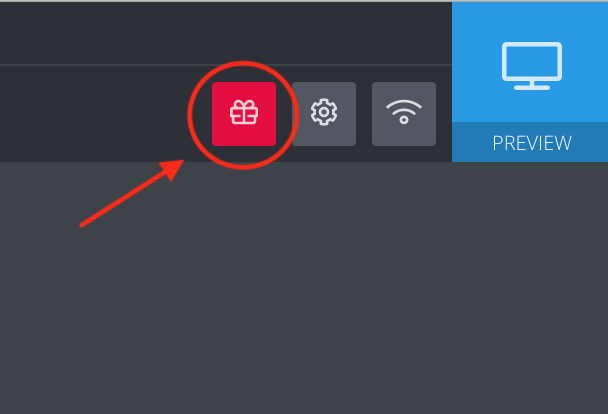Click the gray Wi-Fi toolbar button

coord(404,114)
